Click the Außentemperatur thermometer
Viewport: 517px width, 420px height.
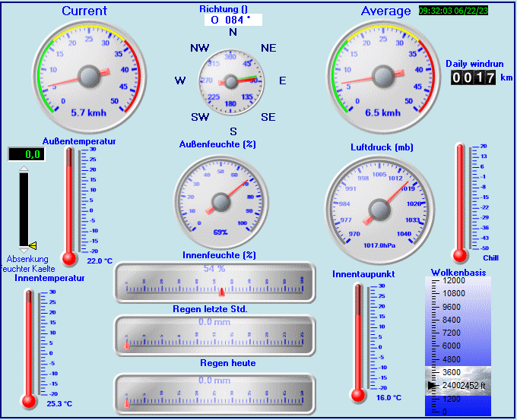click(x=80, y=207)
